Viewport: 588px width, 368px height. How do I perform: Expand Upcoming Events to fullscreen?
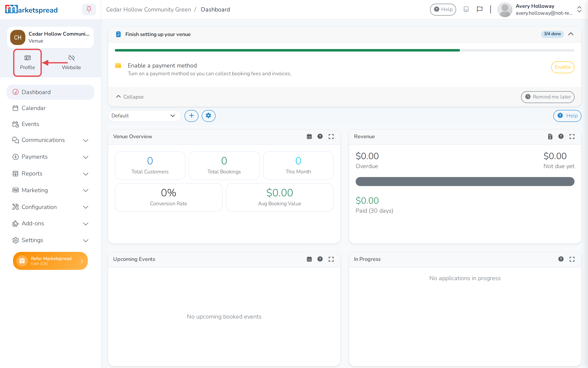coord(331,259)
